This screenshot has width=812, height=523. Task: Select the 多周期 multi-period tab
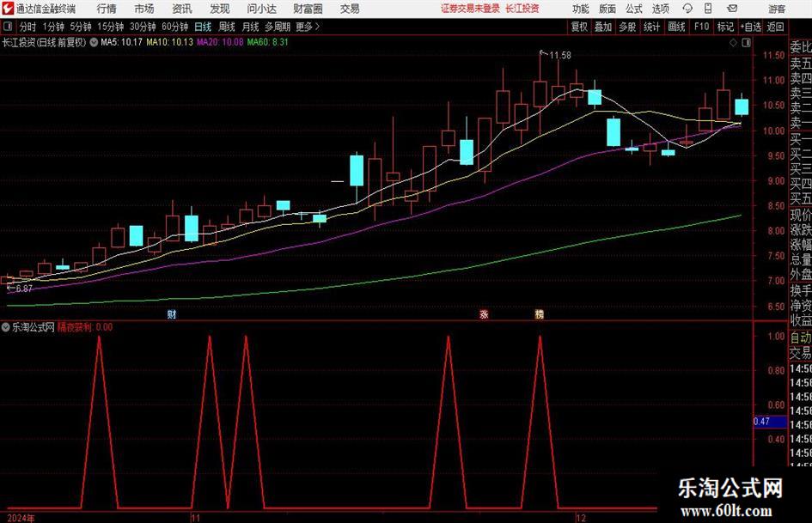278,27
